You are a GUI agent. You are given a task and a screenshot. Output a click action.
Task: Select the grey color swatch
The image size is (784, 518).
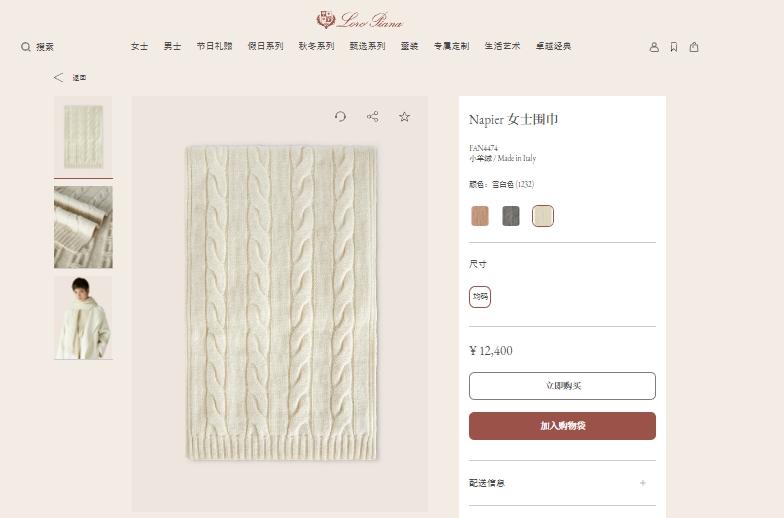[x=511, y=216]
